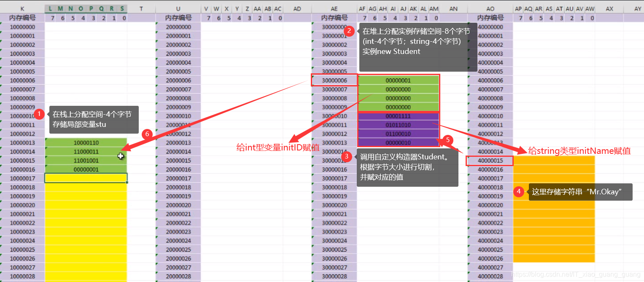
Task: Select cell containing 30000006
Action: click(334, 80)
